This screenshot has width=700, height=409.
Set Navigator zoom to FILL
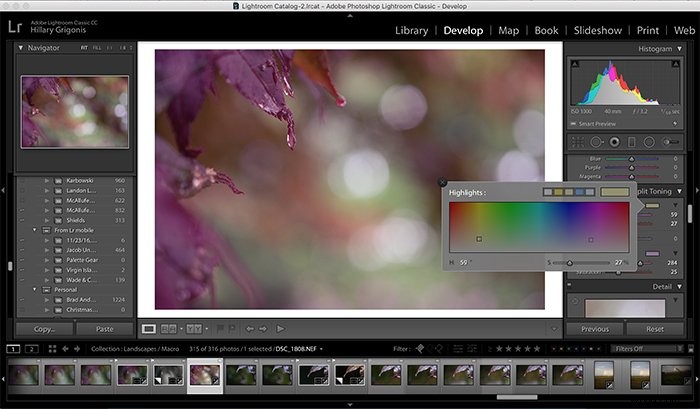[x=97, y=48]
